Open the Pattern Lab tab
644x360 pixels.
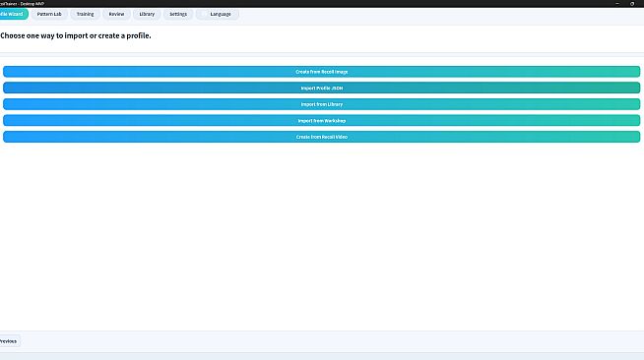[x=49, y=14]
